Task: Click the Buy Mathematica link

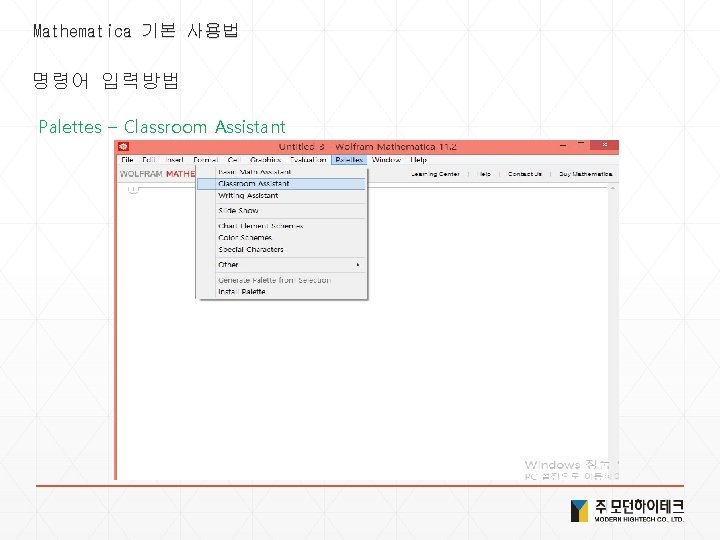Action: point(585,174)
